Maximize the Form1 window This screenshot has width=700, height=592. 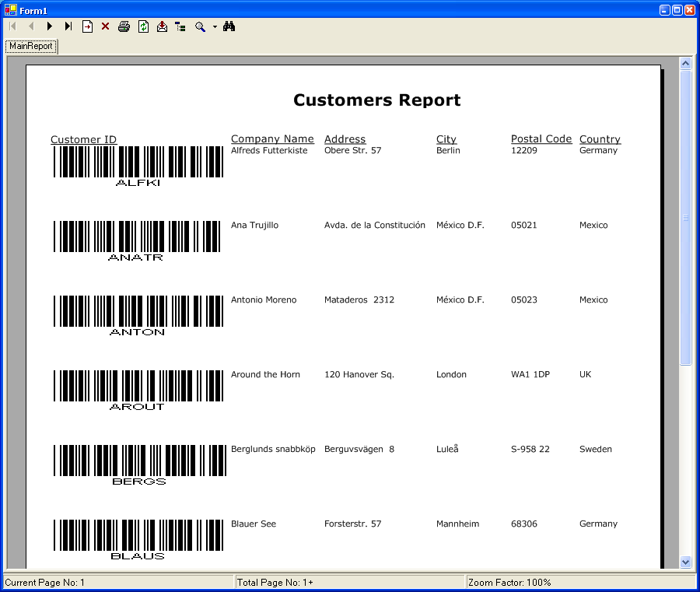(677, 10)
